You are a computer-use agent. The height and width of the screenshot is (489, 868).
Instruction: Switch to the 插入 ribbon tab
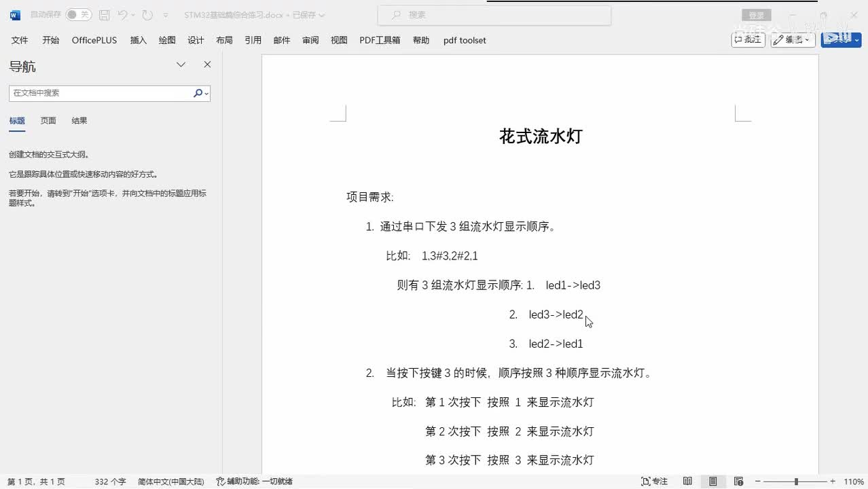139,40
